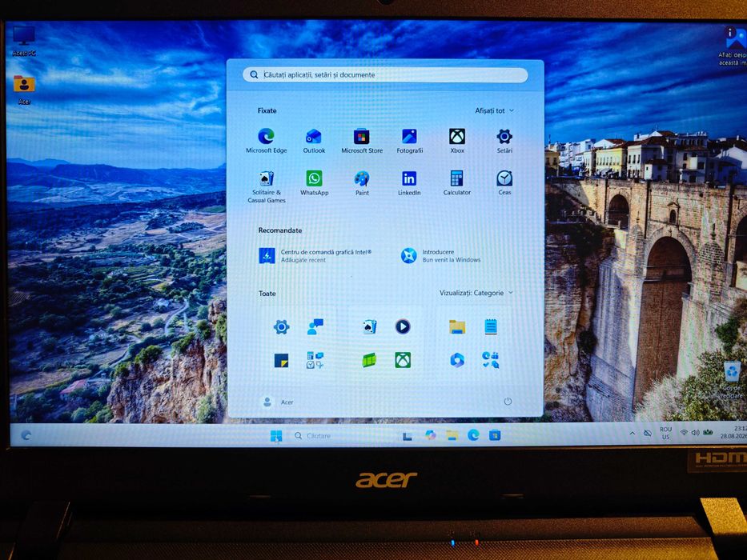747x560 pixels.
Task: Click taskbar Căutare search box
Action: [x=339, y=436]
